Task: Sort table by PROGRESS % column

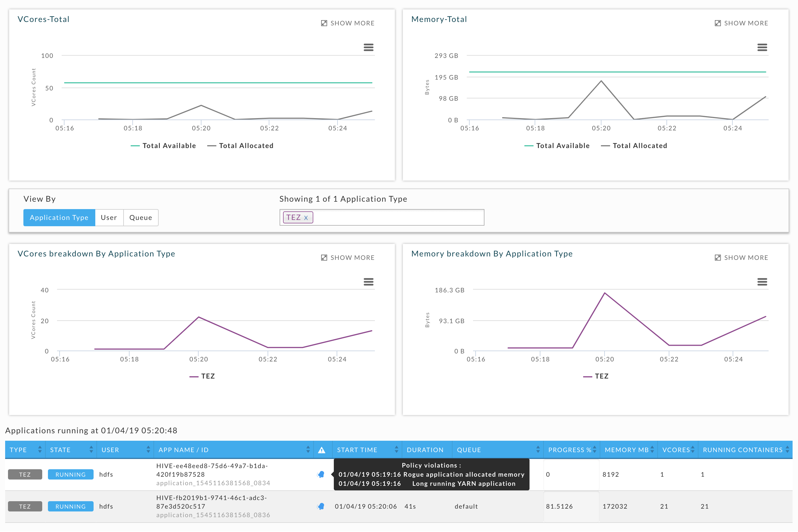Action: (572, 450)
